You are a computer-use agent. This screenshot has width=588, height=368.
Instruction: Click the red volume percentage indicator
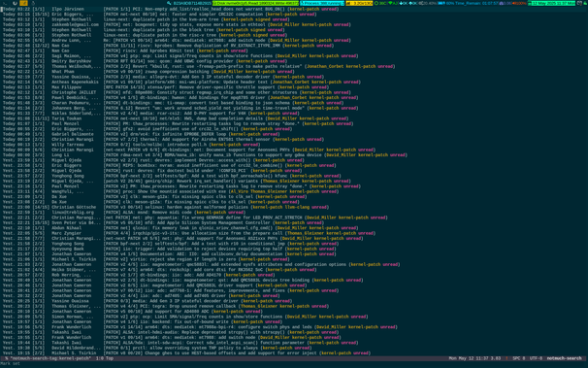[520, 3]
